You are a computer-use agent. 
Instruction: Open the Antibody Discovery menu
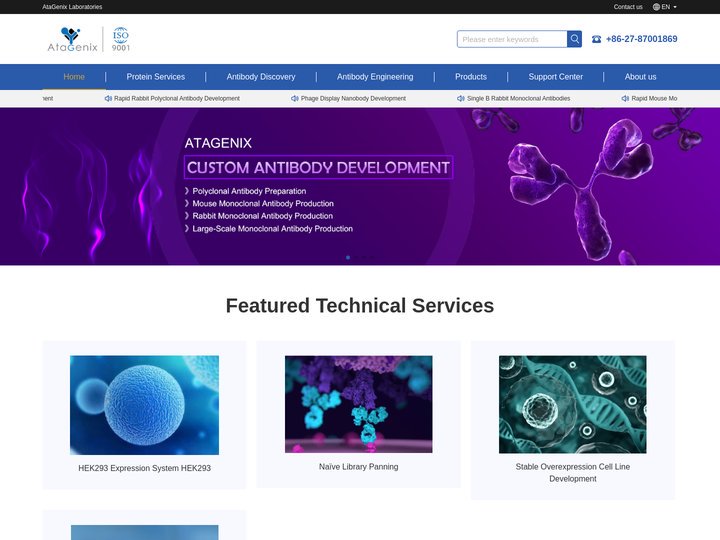pos(261,77)
